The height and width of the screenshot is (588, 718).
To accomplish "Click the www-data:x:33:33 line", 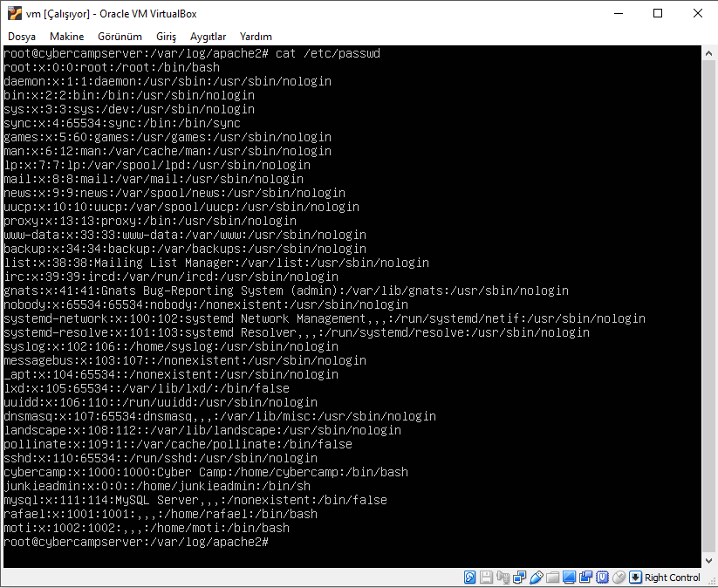I will click(185, 235).
